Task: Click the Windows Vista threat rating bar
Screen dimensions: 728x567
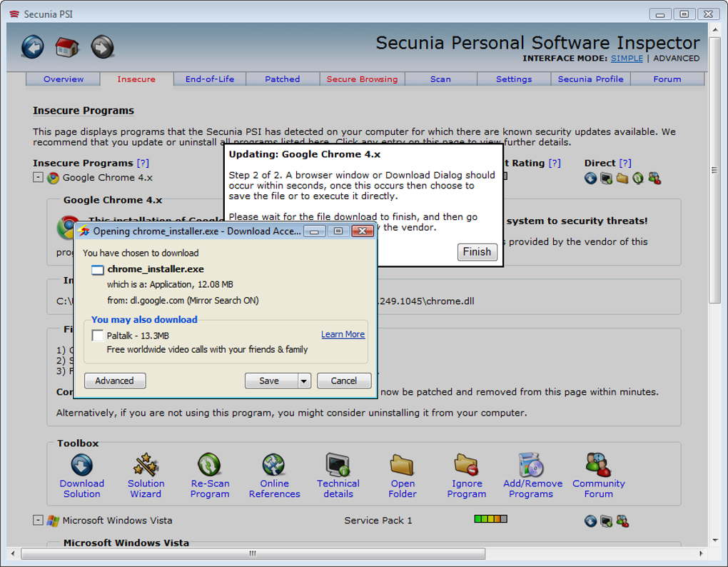Action: [491, 518]
